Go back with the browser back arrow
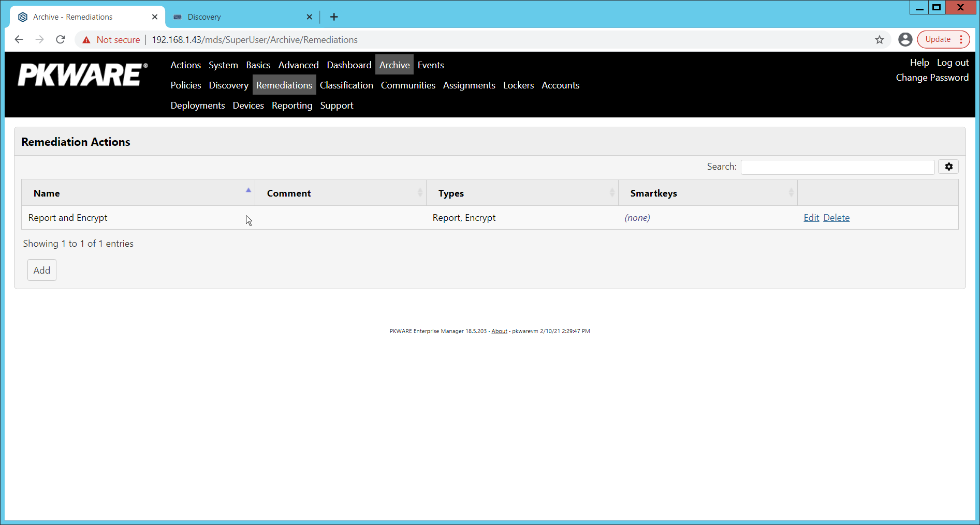This screenshot has width=980, height=525. pos(19,40)
